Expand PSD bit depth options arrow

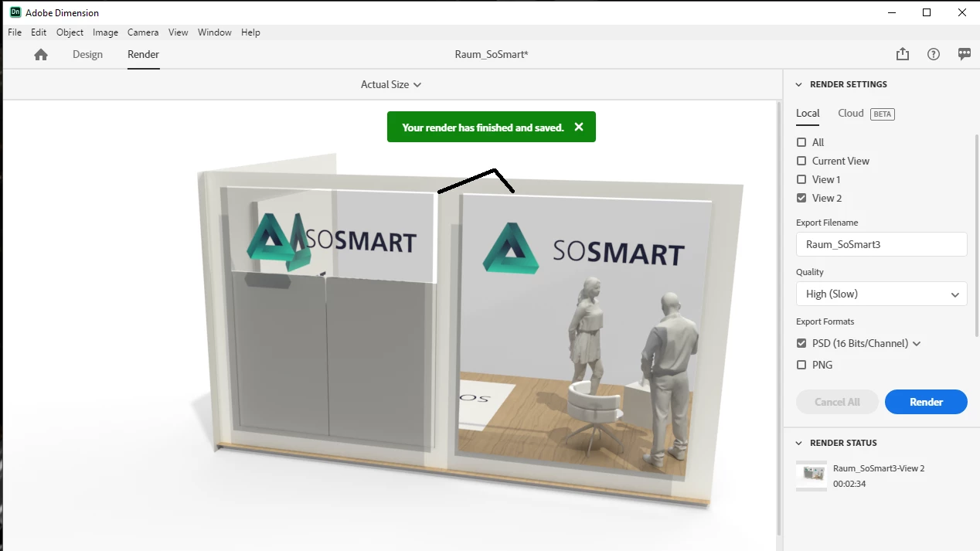coord(917,344)
